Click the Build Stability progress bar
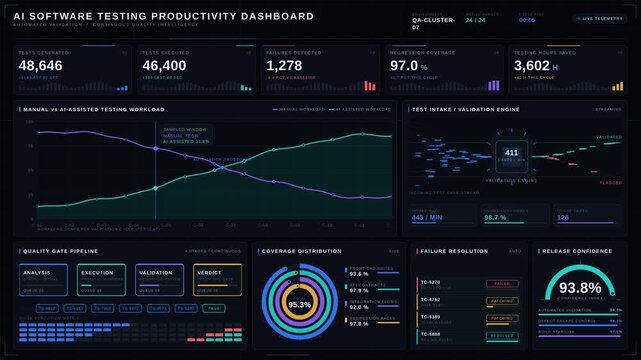 click(x=580, y=336)
